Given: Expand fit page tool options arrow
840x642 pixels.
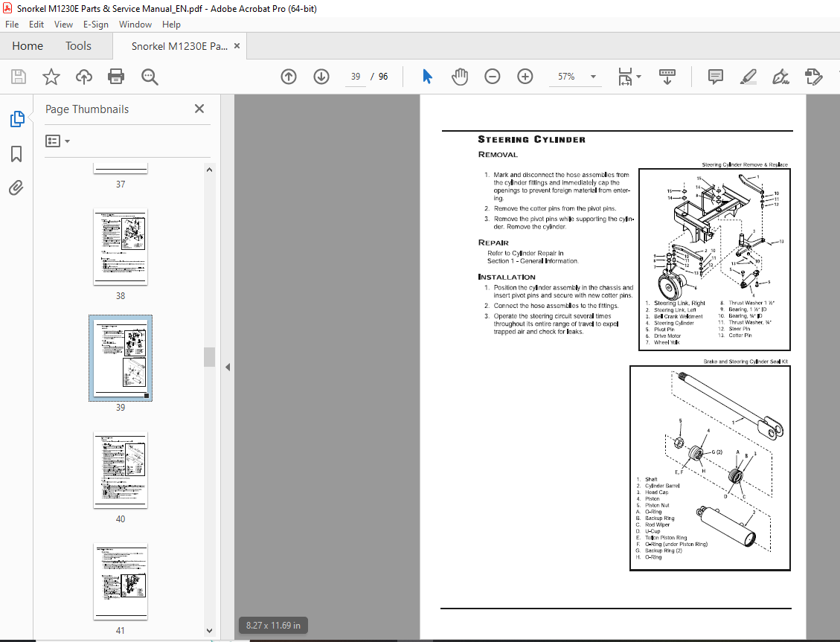Looking at the screenshot, I should [638, 77].
